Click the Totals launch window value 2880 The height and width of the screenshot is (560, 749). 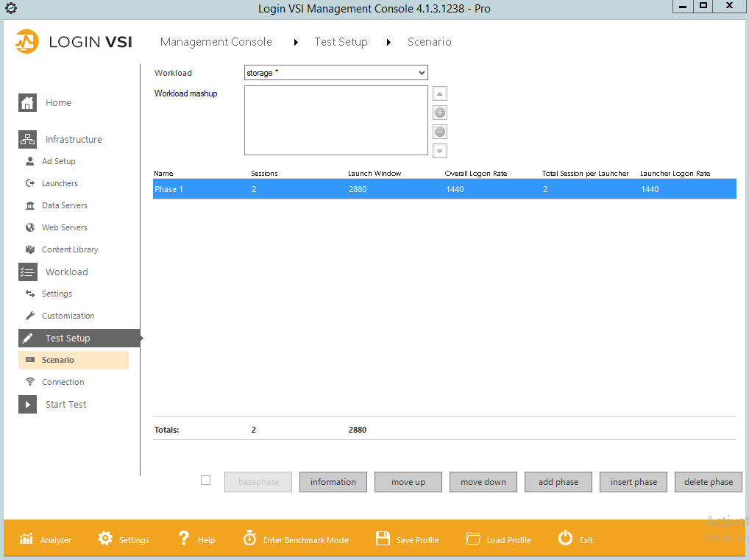click(358, 430)
